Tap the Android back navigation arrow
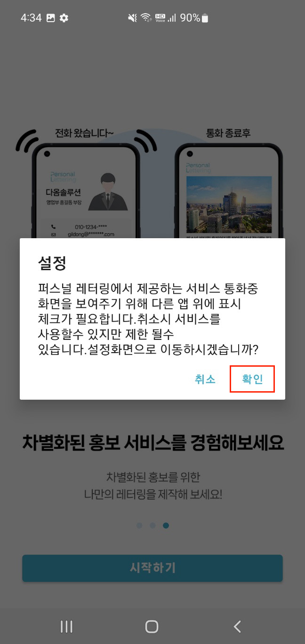This screenshot has width=305, height=644. 237,626
